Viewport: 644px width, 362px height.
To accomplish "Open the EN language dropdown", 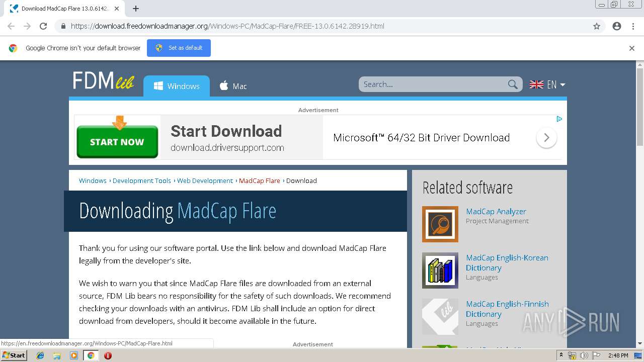I will click(547, 84).
